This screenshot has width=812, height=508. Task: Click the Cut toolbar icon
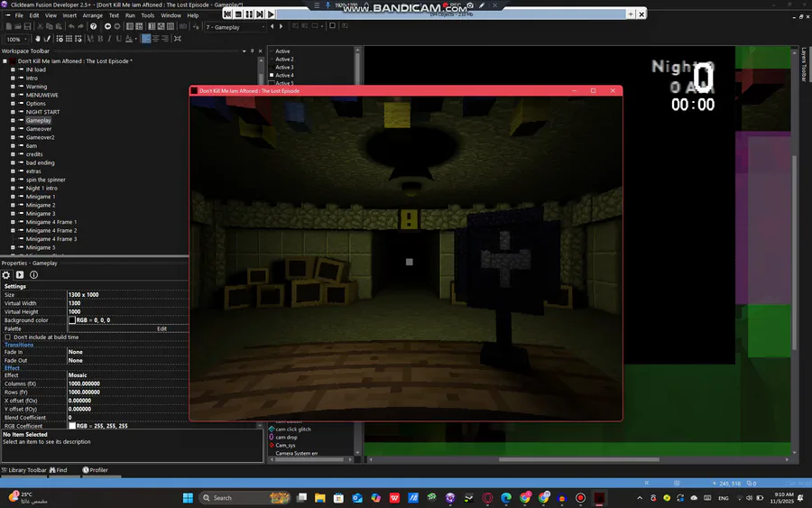click(40, 26)
